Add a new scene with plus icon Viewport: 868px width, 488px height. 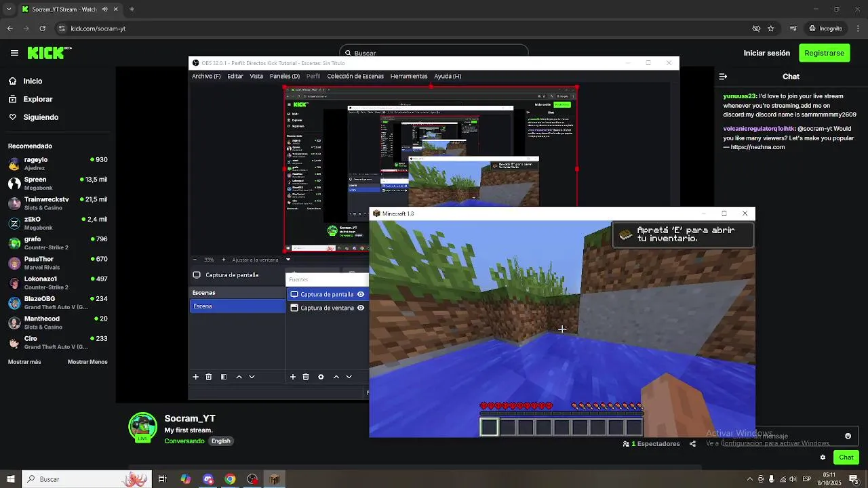coord(196,377)
